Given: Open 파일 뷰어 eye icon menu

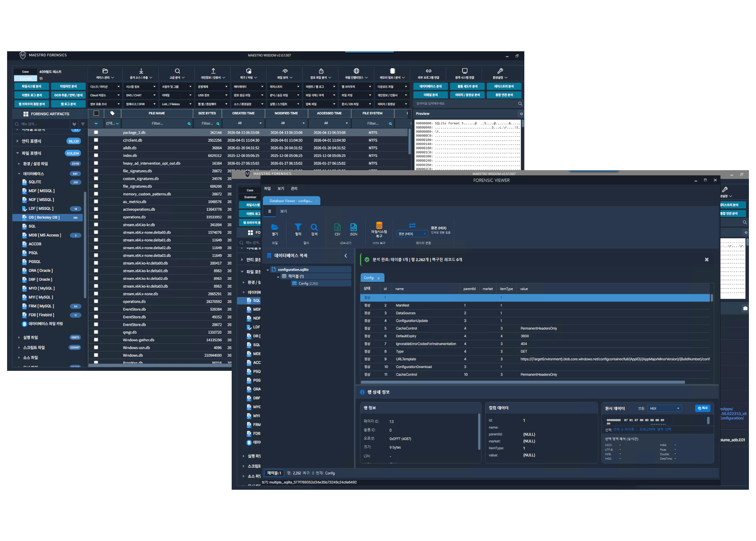Looking at the screenshot, I should [x=285, y=71].
